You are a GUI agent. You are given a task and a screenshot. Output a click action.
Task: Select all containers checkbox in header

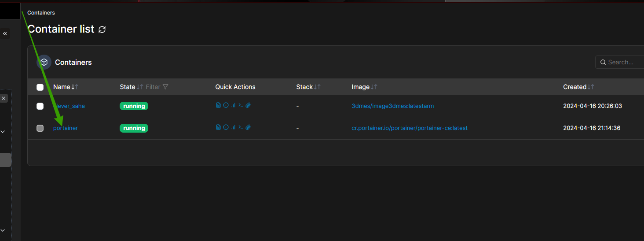tap(40, 87)
